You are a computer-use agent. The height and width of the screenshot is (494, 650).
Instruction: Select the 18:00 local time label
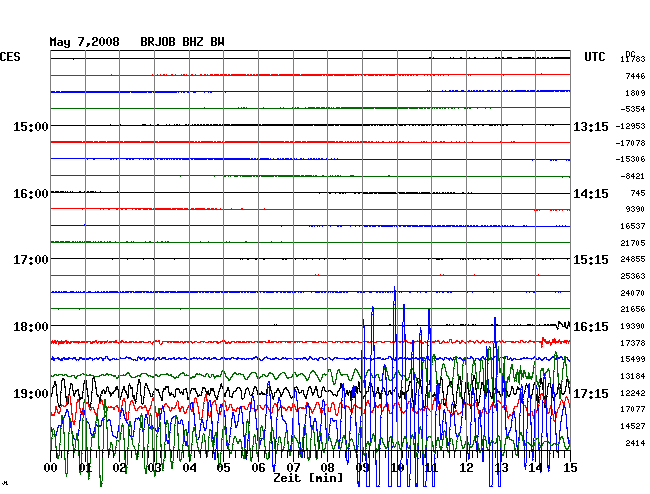point(31,327)
